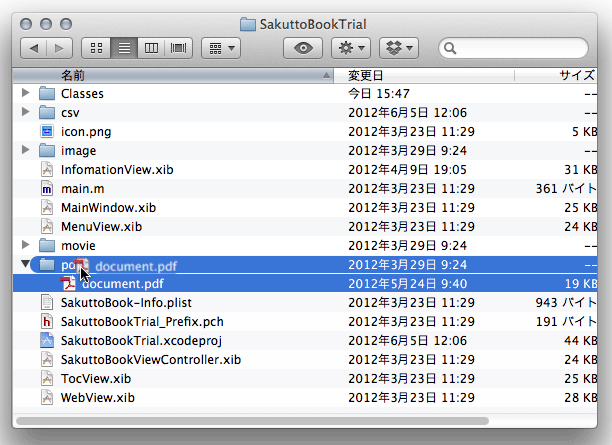Open the item arrangement dropdown
This screenshot has height=445, width=612.
tap(221, 48)
